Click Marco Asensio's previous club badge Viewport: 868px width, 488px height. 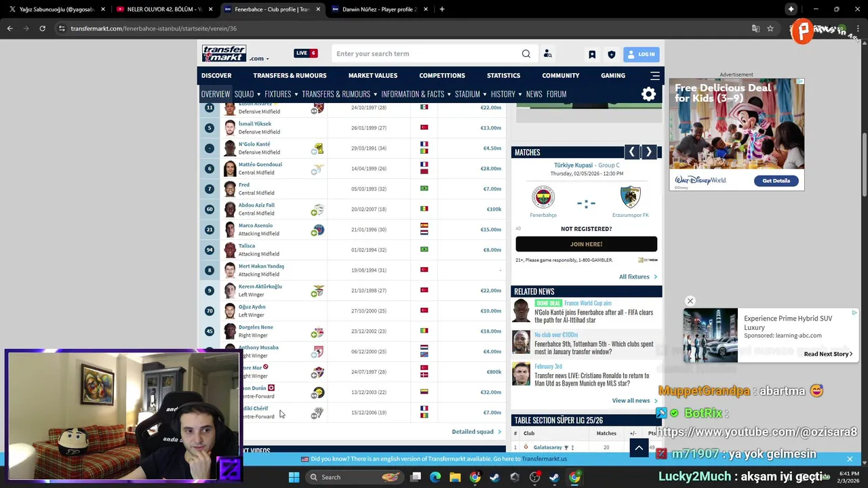317,230
